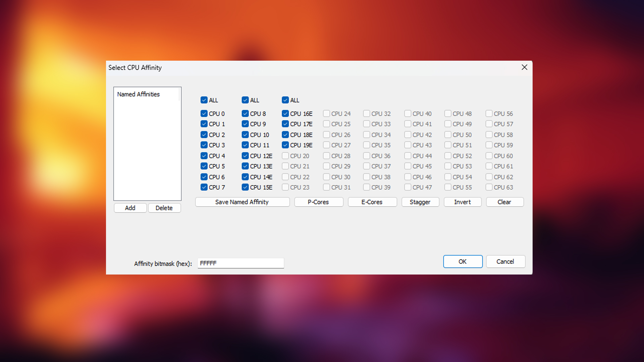The image size is (644, 362).
Task: Click the Affinity bitmask hex field
Action: coord(240,263)
